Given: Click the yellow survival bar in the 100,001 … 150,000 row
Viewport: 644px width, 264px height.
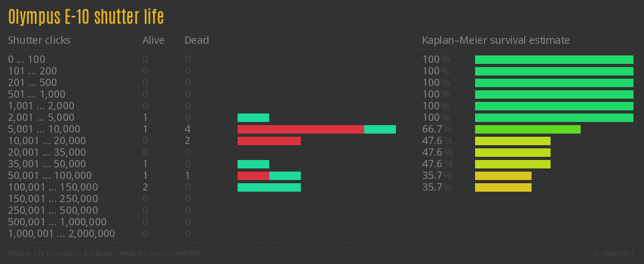Looking at the screenshot, I should tap(503, 187).
